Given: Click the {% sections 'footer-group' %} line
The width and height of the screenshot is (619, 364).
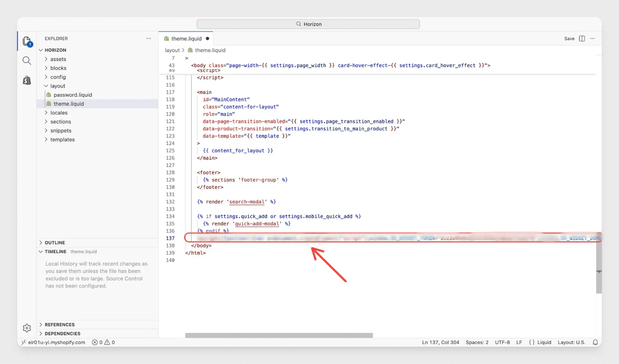Looking at the screenshot, I should point(245,180).
